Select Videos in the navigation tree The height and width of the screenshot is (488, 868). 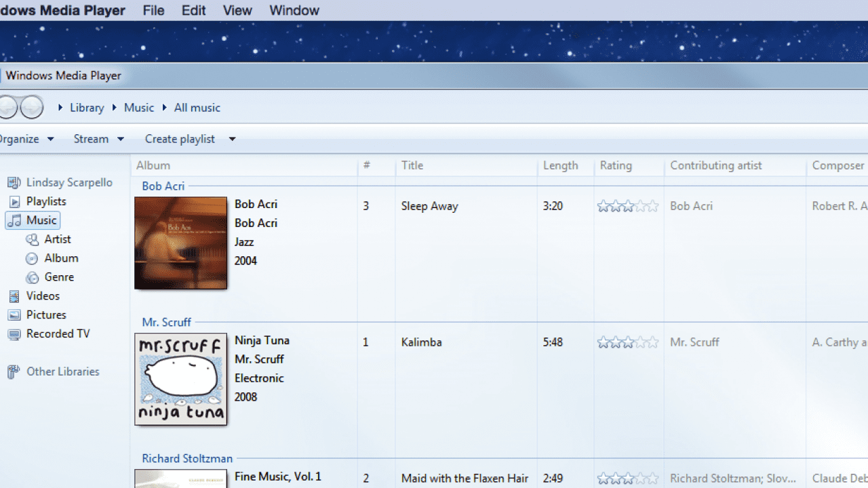coord(43,296)
